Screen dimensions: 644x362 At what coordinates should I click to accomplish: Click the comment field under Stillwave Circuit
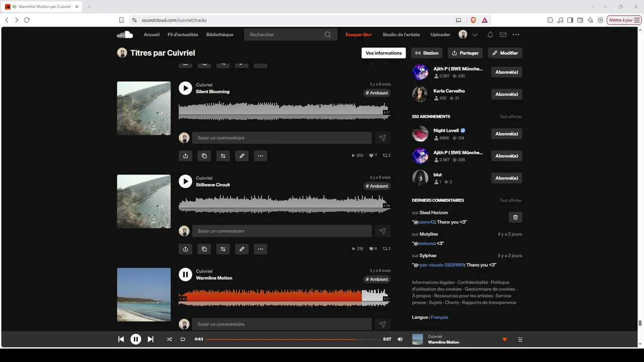(x=282, y=231)
